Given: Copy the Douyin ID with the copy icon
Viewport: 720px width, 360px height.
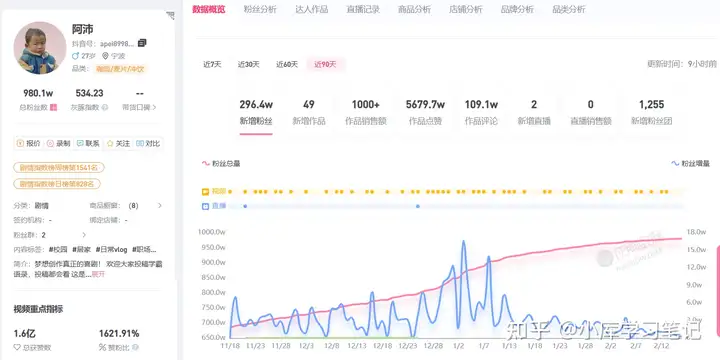Looking at the screenshot, I should pos(142,43).
